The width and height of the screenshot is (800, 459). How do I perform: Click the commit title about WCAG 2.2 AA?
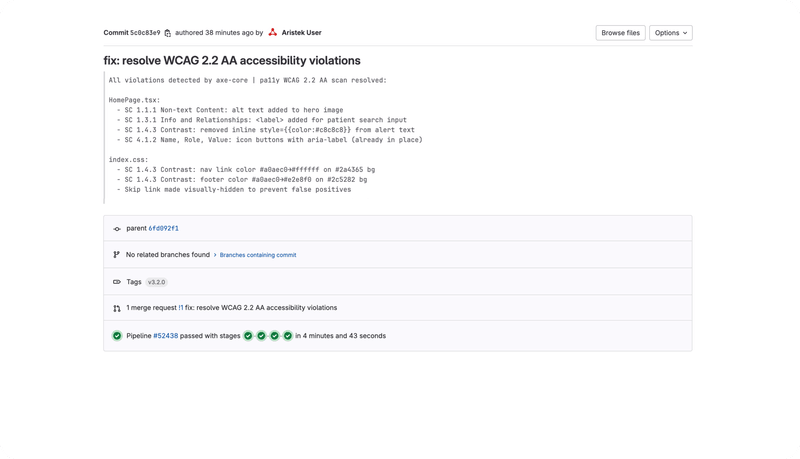(x=232, y=61)
